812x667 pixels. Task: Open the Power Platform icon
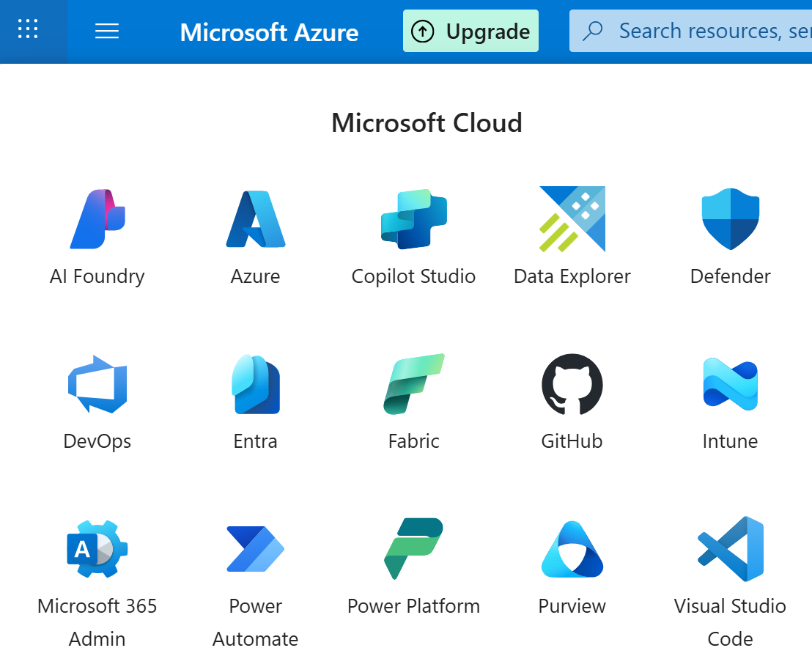pyautogui.click(x=414, y=549)
